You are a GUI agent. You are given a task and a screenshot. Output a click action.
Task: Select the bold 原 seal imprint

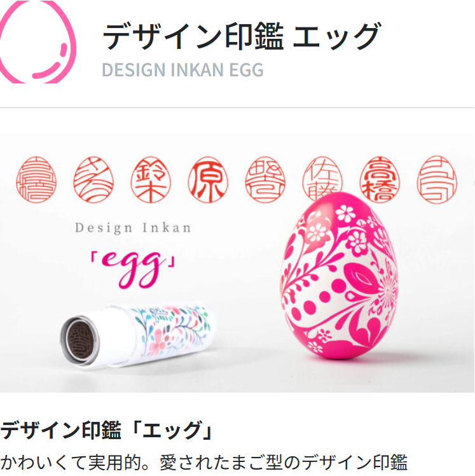(x=208, y=179)
